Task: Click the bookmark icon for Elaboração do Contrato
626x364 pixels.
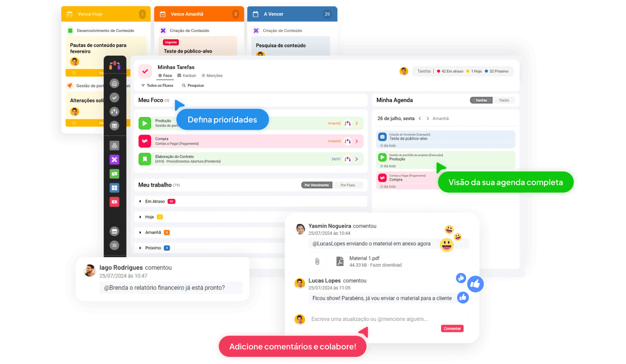Action: click(146, 159)
